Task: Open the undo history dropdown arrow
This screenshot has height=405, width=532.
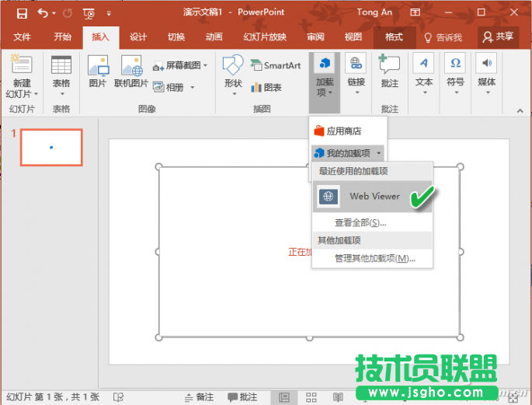Action: 54,13
